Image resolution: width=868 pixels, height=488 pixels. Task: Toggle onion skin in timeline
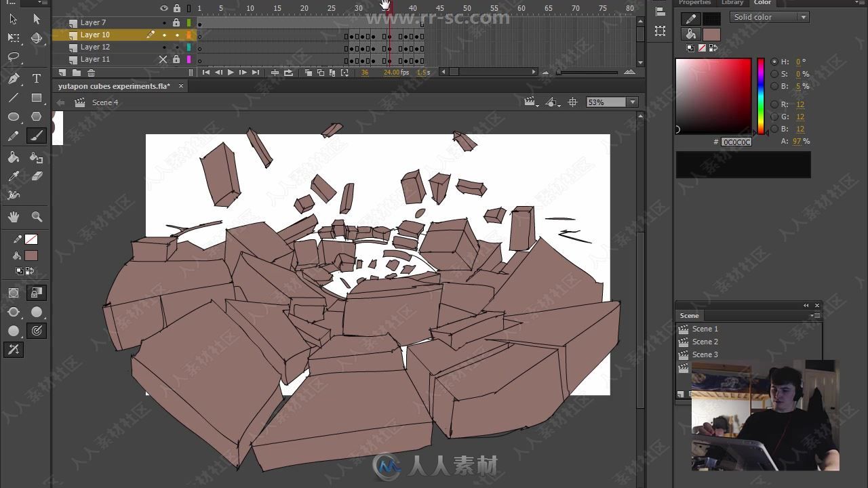pos(308,73)
